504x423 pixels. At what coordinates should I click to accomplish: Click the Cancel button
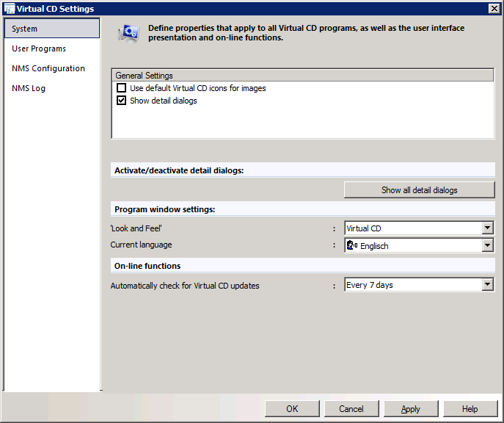(x=351, y=408)
